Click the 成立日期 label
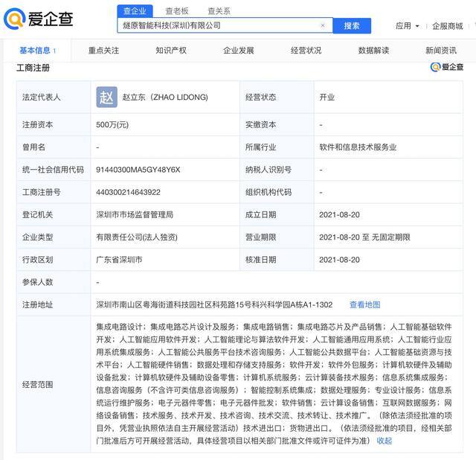This screenshot has width=476, height=460. (x=261, y=215)
